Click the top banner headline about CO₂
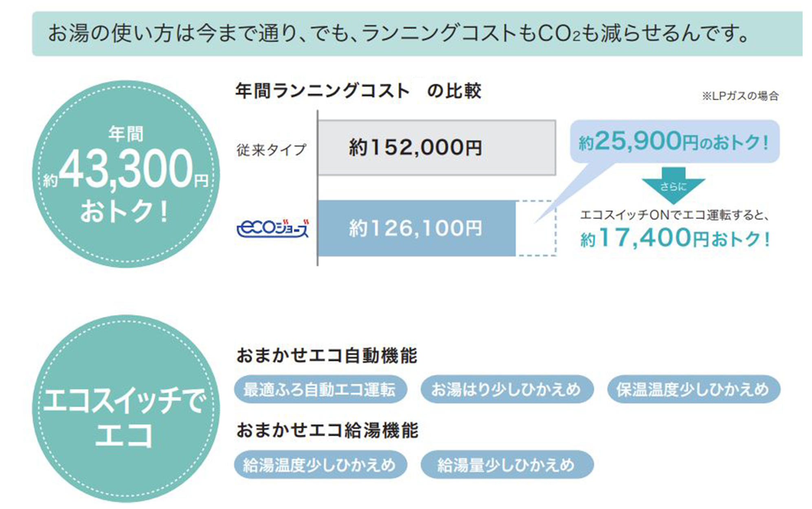Screen dimensions: 812x509 pyautogui.click(x=399, y=33)
